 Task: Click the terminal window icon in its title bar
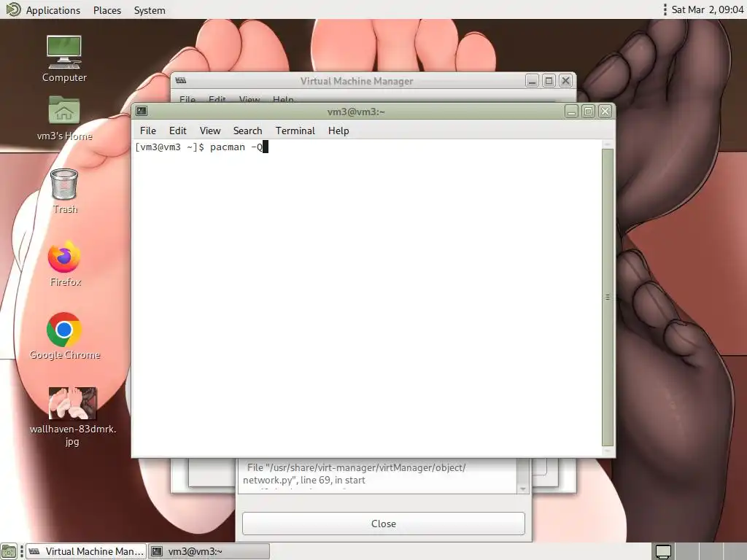pyautogui.click(x=142, y=111)
